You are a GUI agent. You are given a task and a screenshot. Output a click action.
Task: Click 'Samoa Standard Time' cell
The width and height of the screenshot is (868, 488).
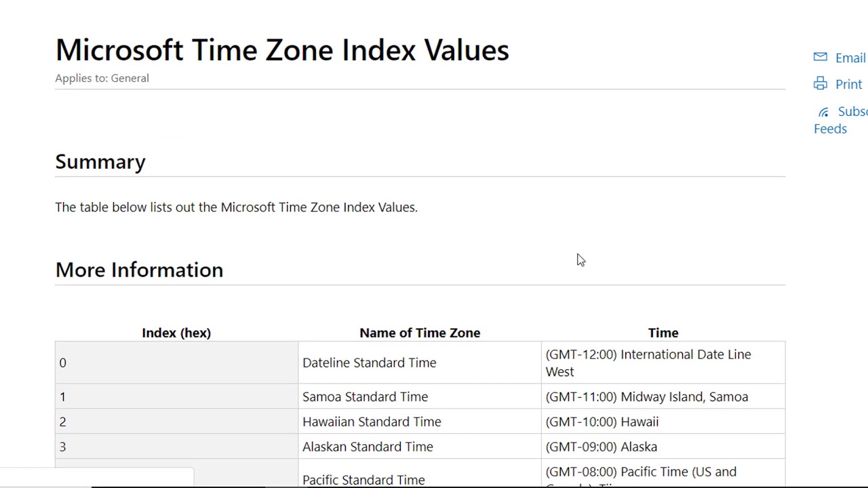tap(420, 396)
